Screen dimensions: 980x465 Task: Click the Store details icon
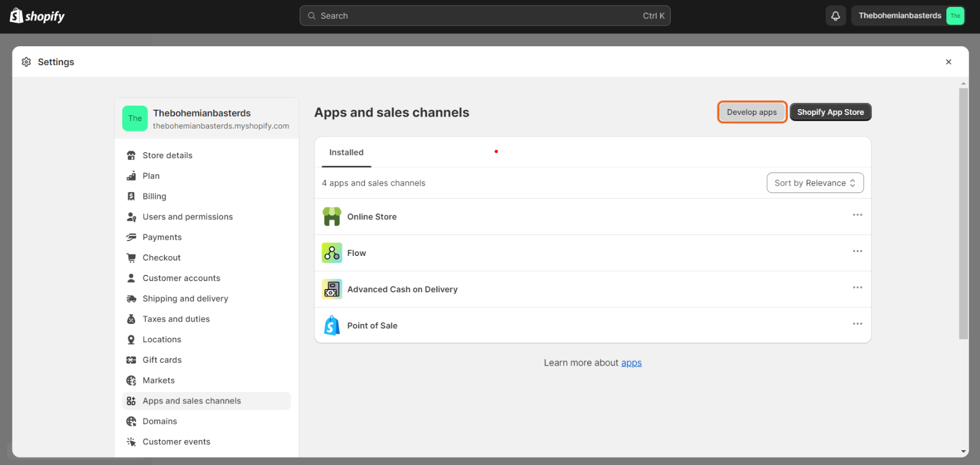[131, 155]
